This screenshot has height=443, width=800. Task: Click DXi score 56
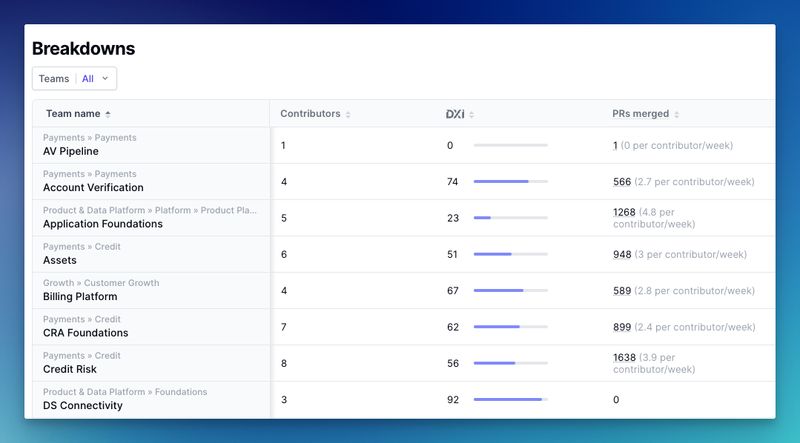coord(453,363)
